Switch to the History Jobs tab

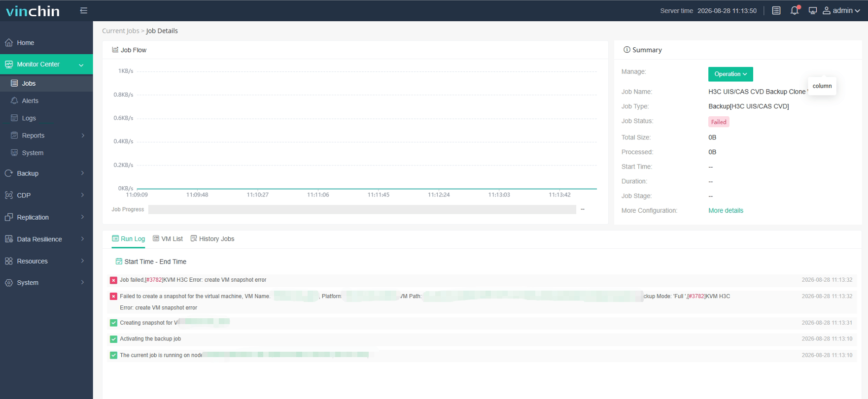(212, 239)
